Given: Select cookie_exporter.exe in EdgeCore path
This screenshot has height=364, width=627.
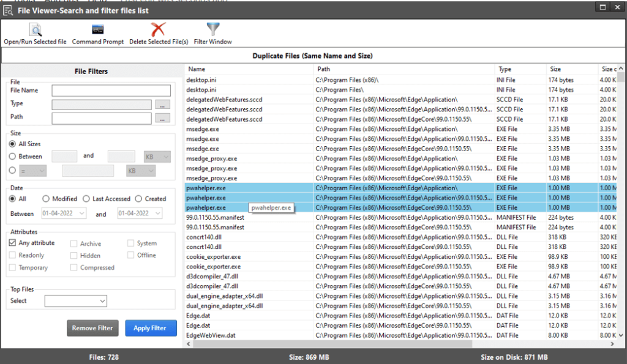Looking at the screenshot, I should pos(400,267).
